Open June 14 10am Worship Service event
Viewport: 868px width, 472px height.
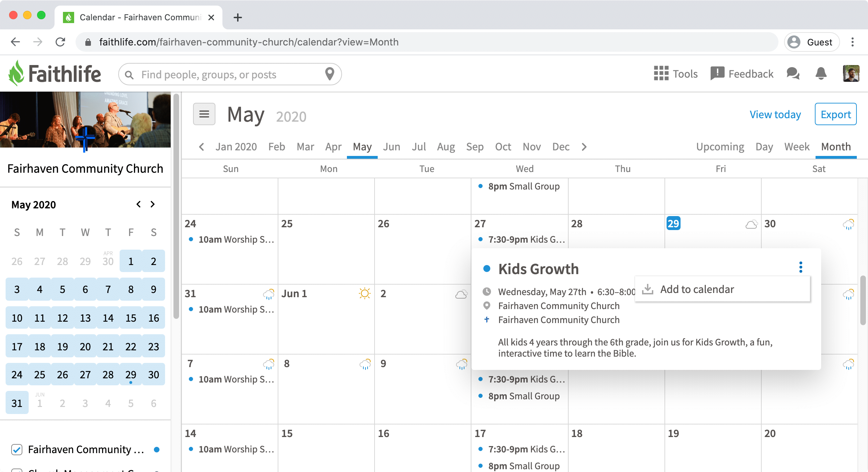[x=231, y=449]
